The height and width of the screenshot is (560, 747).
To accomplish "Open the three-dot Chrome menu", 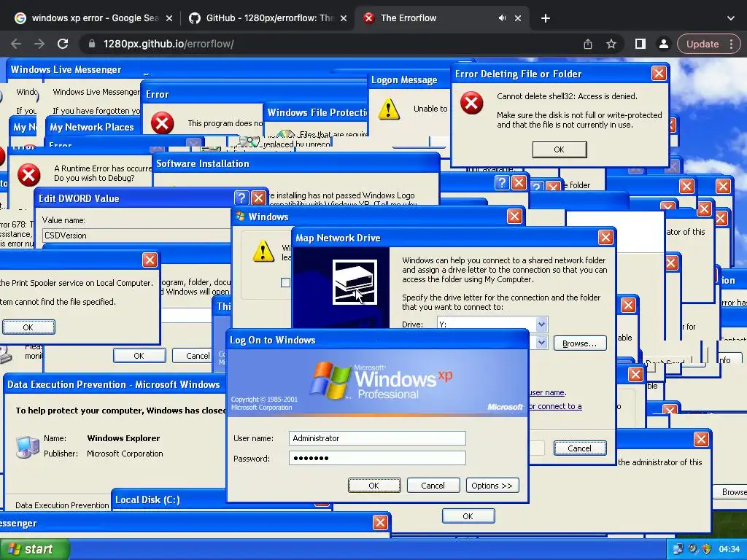I will point(731,44).
